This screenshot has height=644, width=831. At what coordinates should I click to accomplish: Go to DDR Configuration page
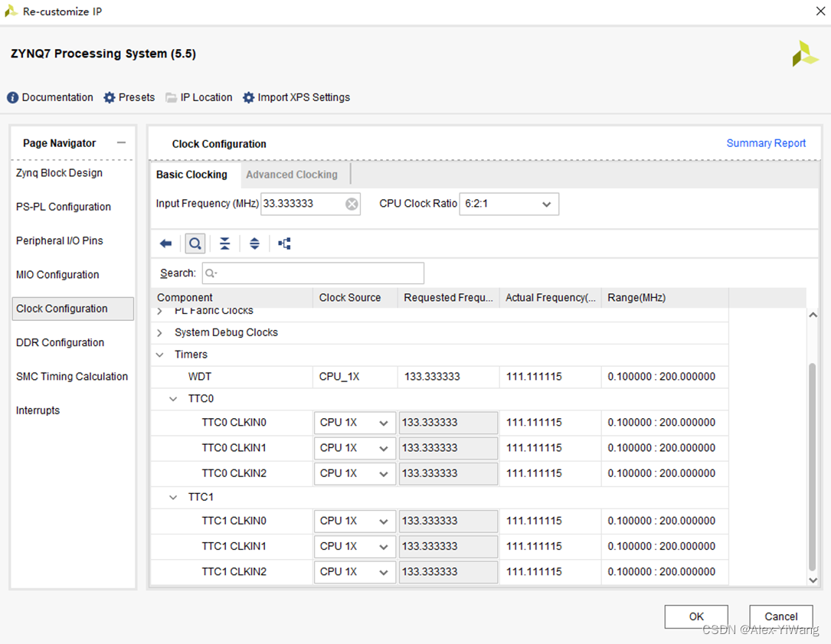pos(60,342)
